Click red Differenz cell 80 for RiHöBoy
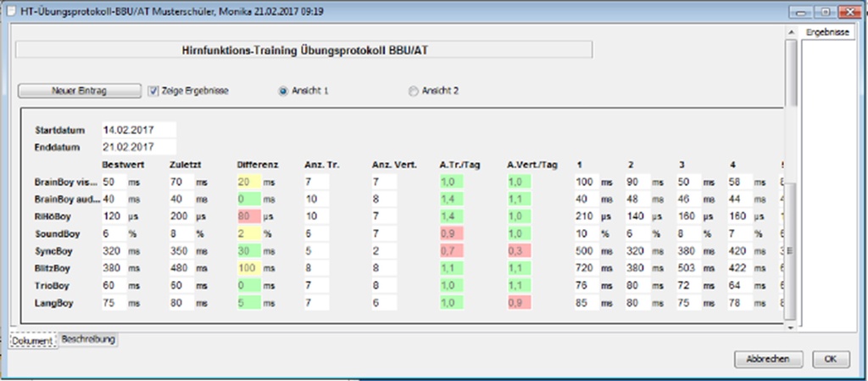Image resolution: width=868 pixels, height=381 pixels. point(248,216)
